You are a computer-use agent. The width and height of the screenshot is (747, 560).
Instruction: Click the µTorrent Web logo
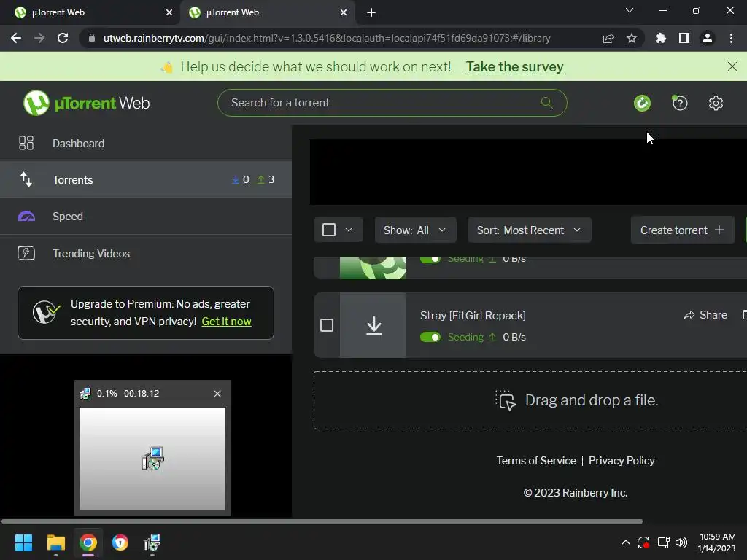coord(86,103)
